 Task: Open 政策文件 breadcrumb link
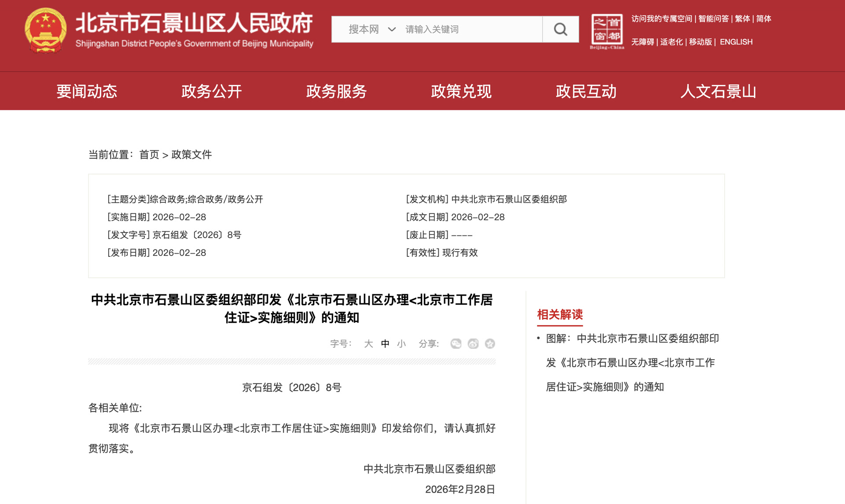(191, 155)
